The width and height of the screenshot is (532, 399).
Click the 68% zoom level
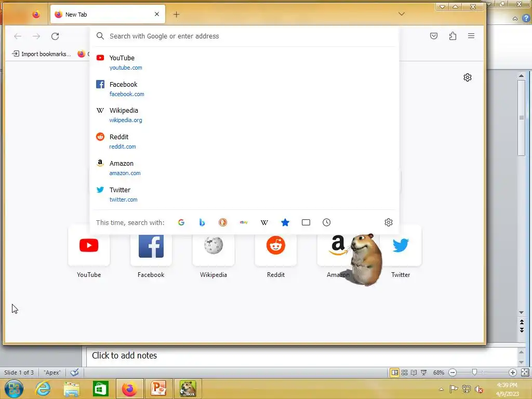[438, 373]
